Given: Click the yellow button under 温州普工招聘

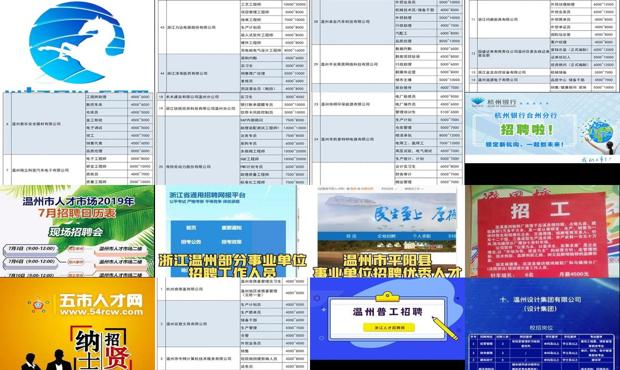Looking at the screenshot, I should pos(389,328).
